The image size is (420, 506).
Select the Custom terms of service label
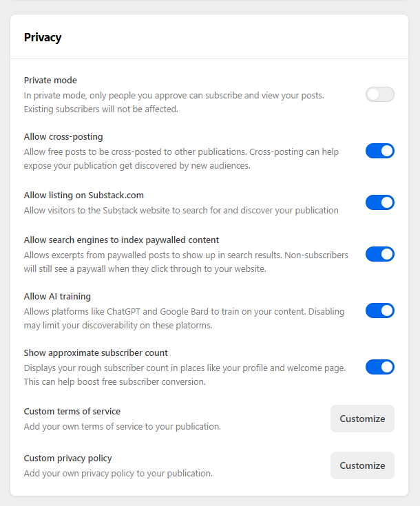[72, 412]
